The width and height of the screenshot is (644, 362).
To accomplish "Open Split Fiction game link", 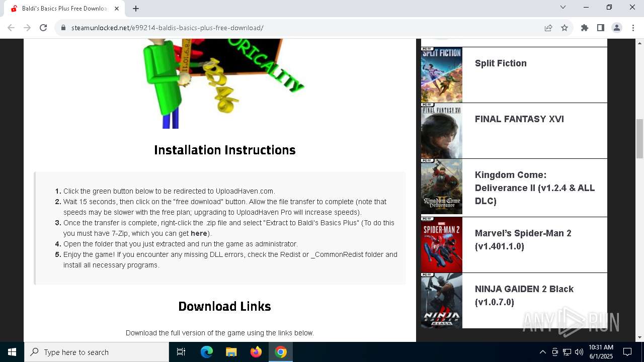I will (501, 63).
